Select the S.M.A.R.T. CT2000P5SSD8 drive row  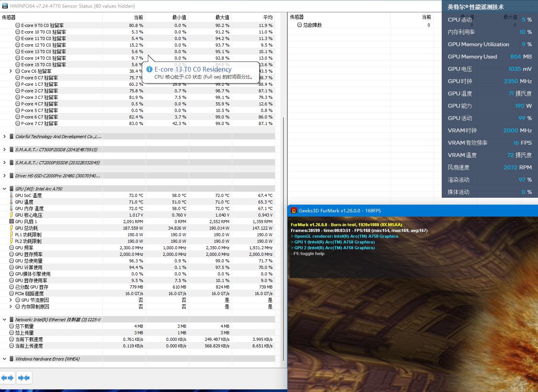coord(57,163)
